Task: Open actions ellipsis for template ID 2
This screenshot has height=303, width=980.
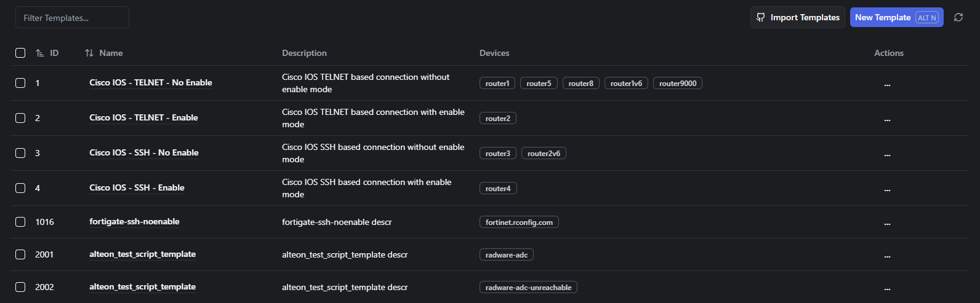Action: [x=887, y=119]
